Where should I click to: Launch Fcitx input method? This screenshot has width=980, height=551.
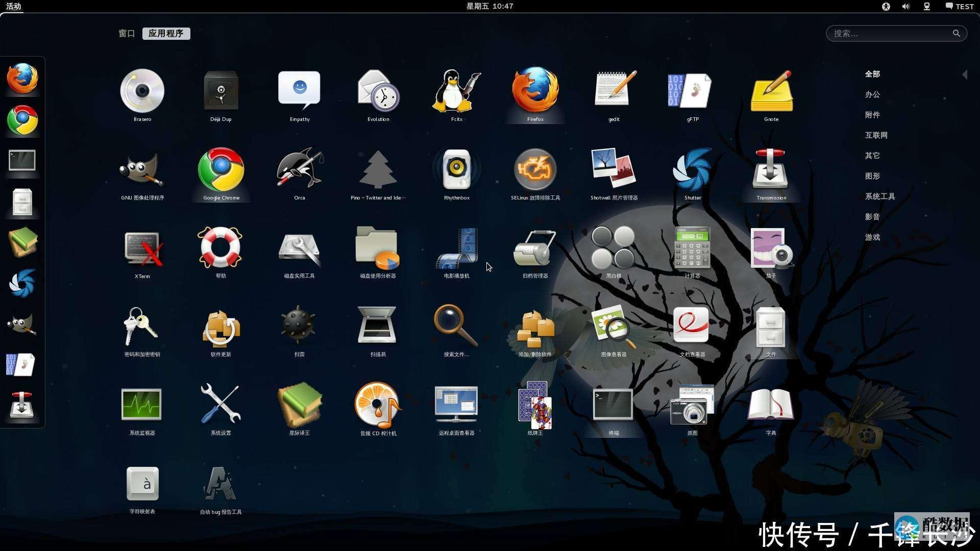457,95
